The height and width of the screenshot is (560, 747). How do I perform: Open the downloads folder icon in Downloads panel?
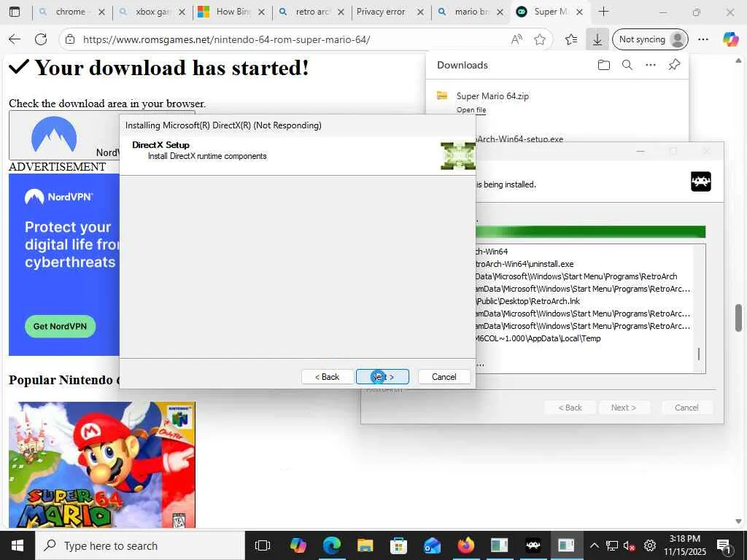pyautogui.click(x=603, y=65)
